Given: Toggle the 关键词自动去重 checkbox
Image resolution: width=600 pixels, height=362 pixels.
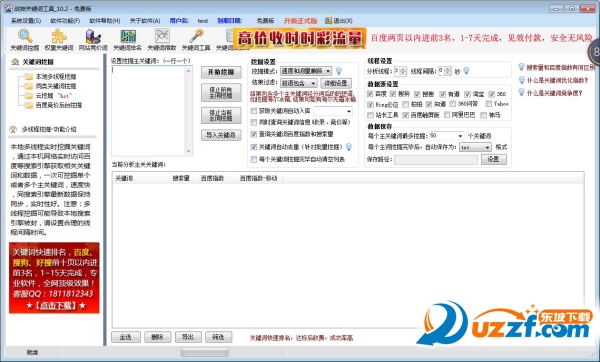Looking at the screenshot, I should point(253,147).
